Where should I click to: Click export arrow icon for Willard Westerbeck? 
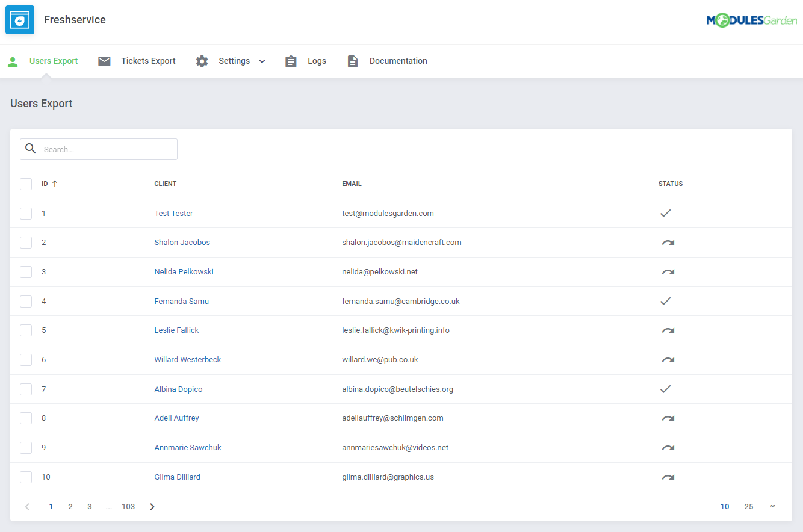pos(668,360)
